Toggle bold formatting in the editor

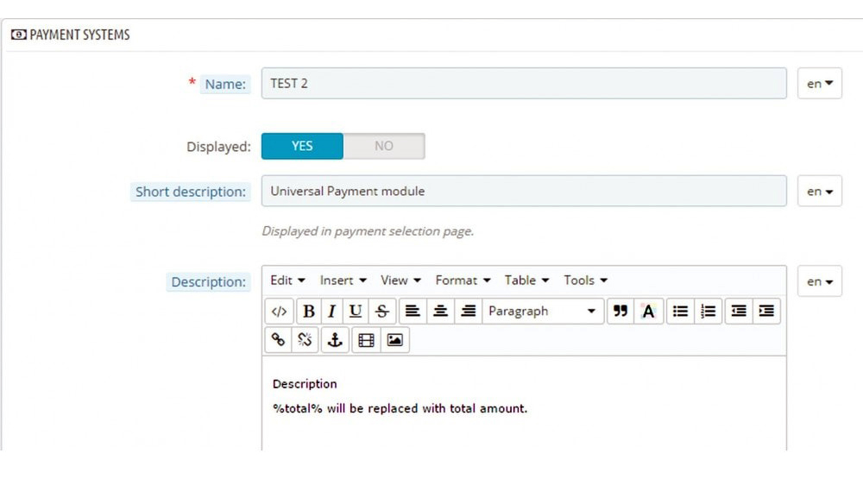pos(309,312)
